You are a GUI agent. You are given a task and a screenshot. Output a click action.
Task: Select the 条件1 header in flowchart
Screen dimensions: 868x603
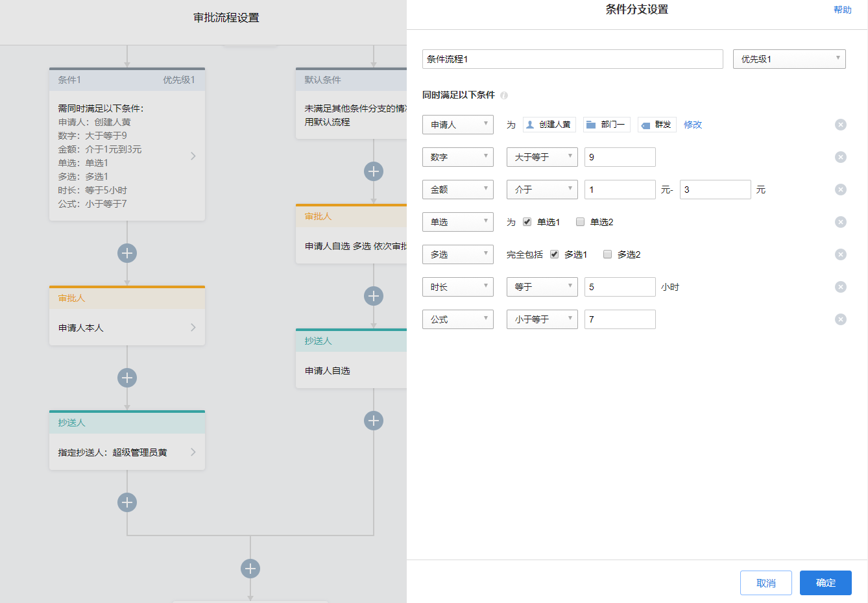[x=127, y=80]
